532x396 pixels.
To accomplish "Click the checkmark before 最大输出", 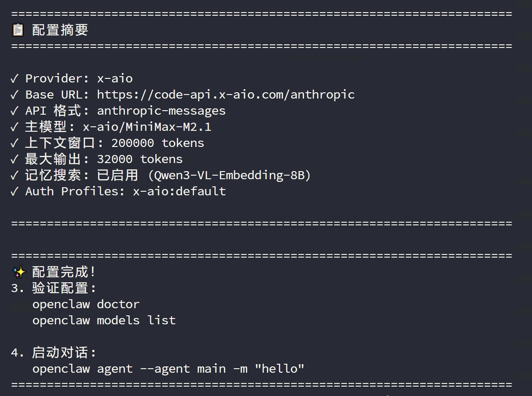I will tap(15, 159).
